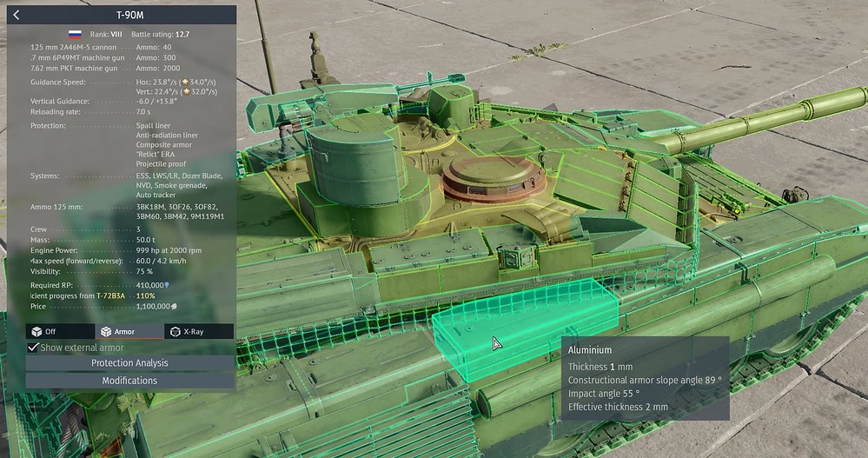Viewport: 868px width, 458px height.
Task: Open the Modifications panel
Action: 129,381
